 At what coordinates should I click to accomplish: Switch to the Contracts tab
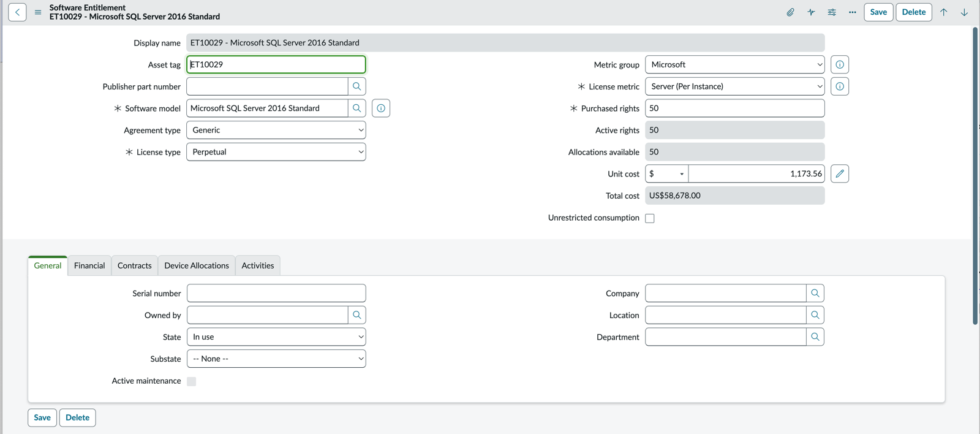[135, 265]
